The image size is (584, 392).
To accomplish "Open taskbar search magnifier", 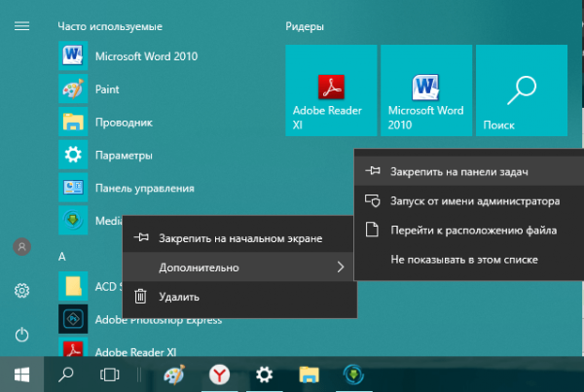I will pos(66,374).
